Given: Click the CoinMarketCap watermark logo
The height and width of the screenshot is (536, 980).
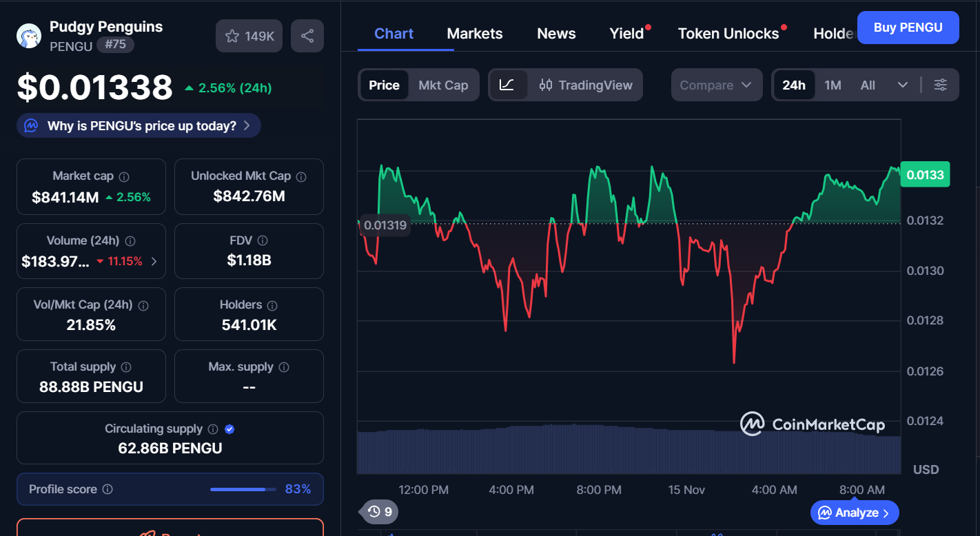Looking at the screenshot, I should tap(813, 425).
